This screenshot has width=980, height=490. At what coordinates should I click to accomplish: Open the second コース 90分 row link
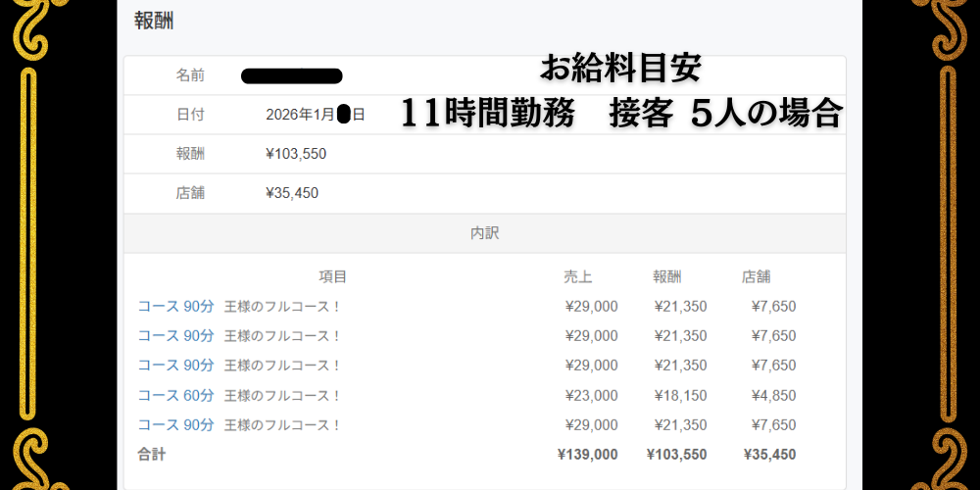(x=175, y=336)
